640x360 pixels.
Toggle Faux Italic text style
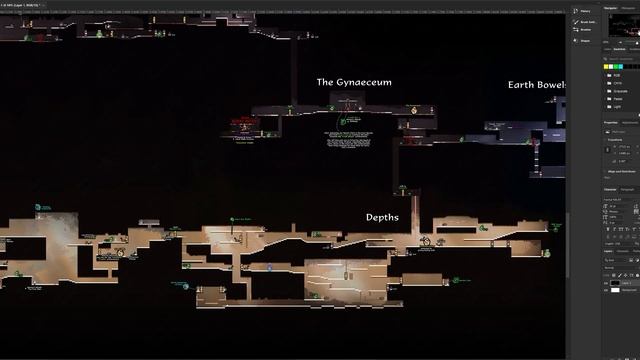(x=614, y=229)
